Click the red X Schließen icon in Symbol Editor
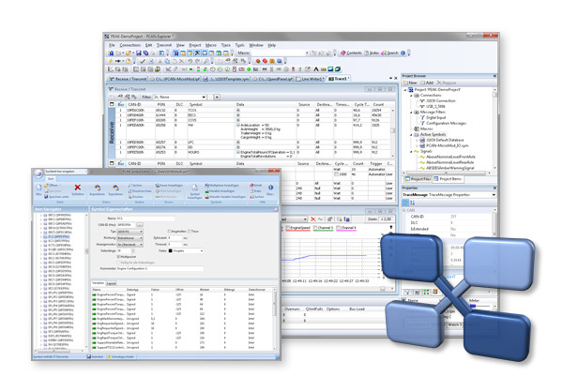The width and height of the screenshot is (563, 392). pyautogui.click(x=78, y=188)
